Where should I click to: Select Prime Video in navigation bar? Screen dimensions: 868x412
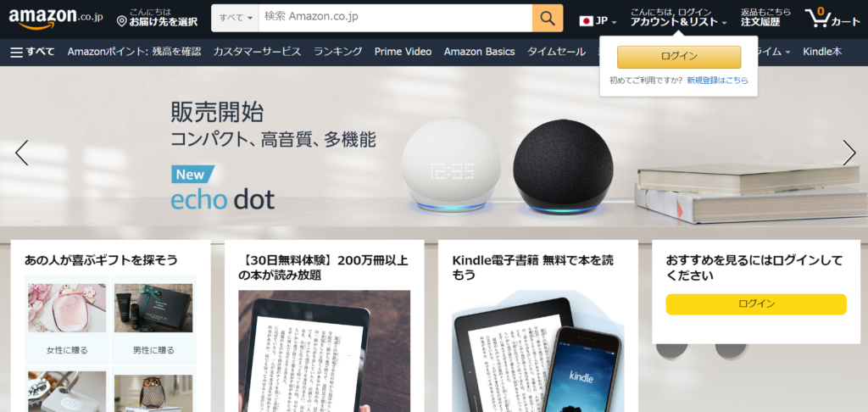pyautogui.click(x=403, y=52)
